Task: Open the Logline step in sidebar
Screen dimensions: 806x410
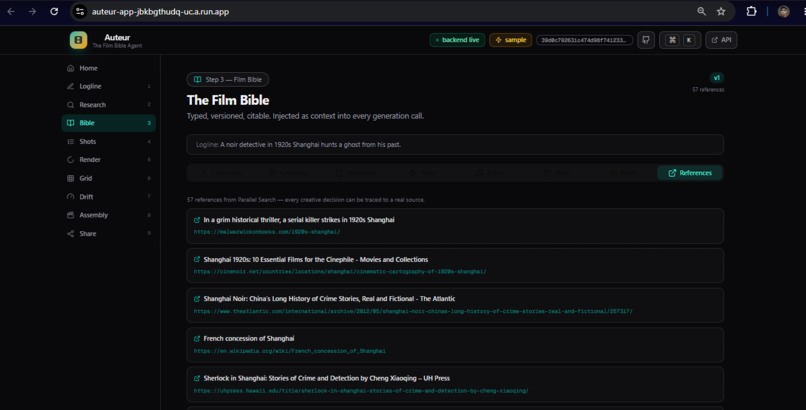Action: tap(108, 86)
